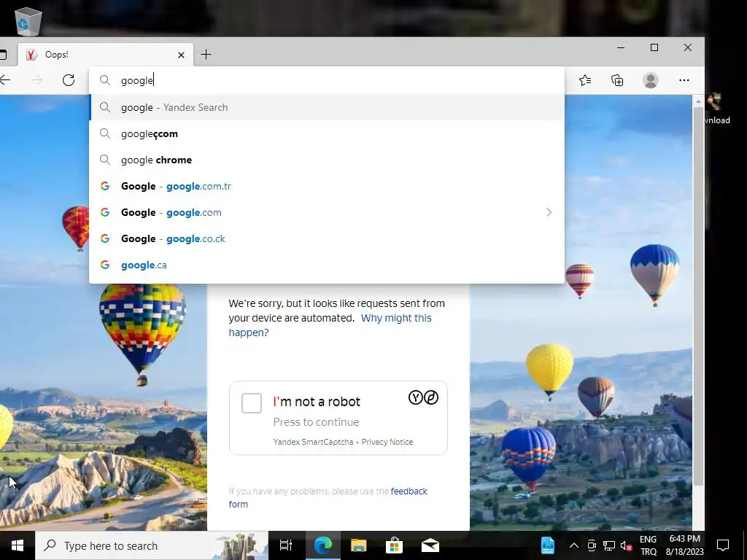Open the feedback form link
Image resolution: width=747 pixels, height=560 pixels.
click(328, 497)
